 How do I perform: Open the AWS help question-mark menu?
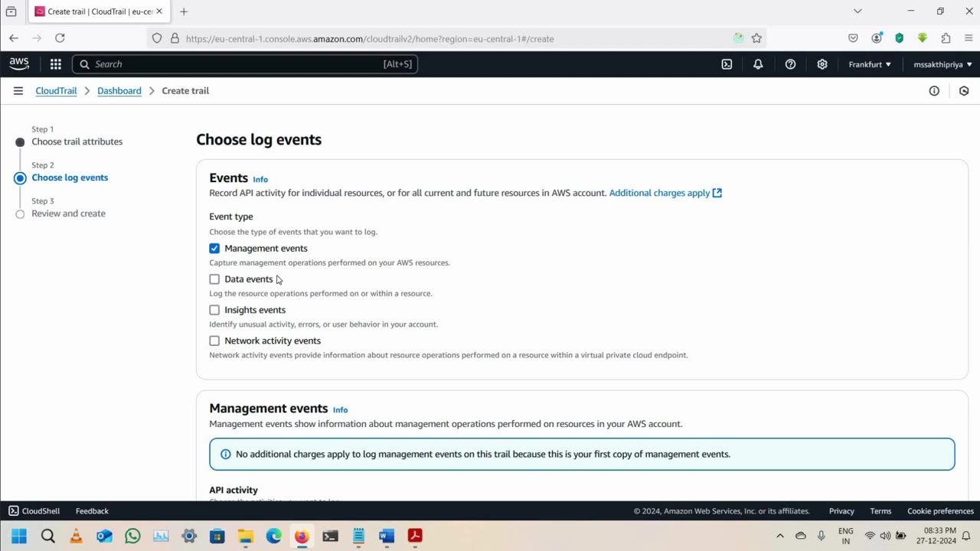(790, 64)
